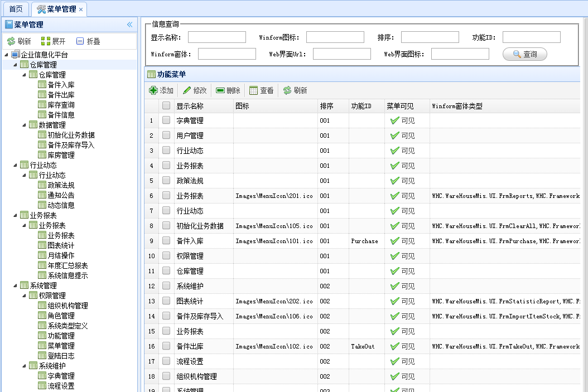Check the checkbox for row 用户管理
588x392 pixels.
coord(166,135)
